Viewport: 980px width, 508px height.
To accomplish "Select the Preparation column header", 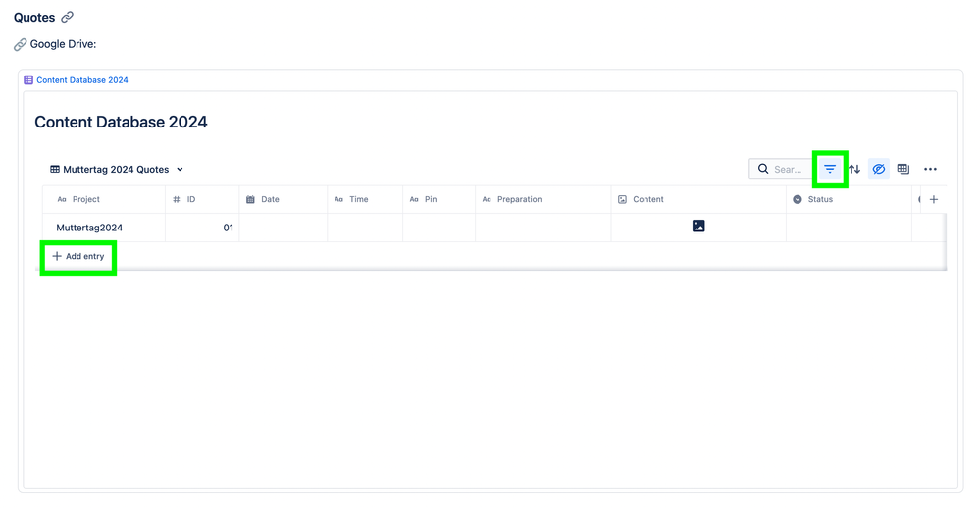I will point(543,199).
